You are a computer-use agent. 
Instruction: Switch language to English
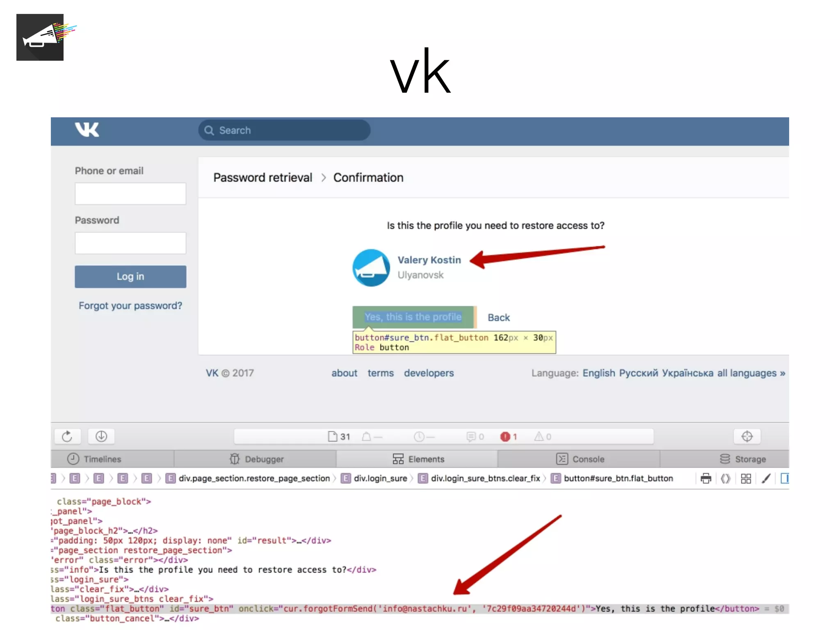click(599, 373)
